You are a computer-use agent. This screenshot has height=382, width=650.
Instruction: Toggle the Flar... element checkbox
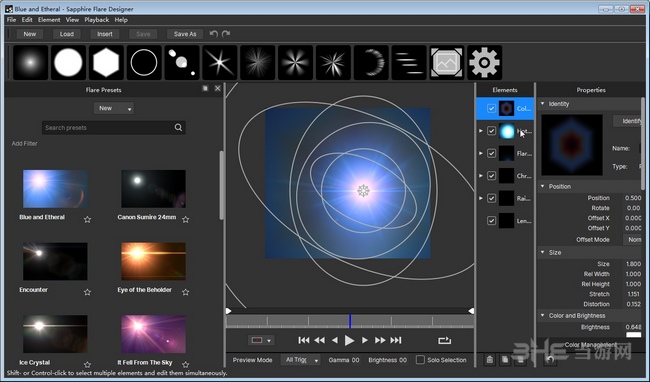point(491,153)
